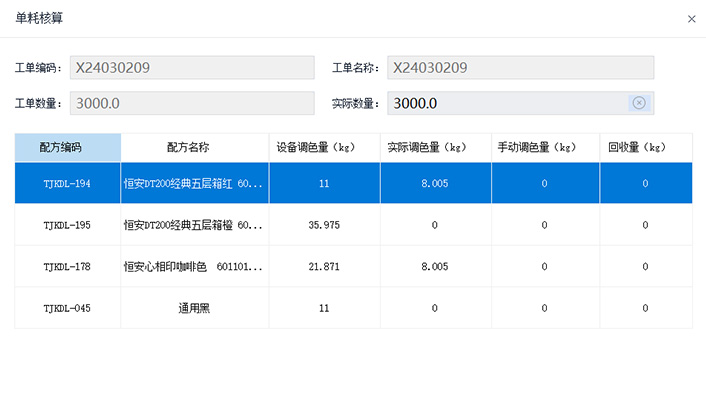Screen dimensions: 706x397
Task: Click the 工单编码 input field
Action: click(x=192, y=68)
